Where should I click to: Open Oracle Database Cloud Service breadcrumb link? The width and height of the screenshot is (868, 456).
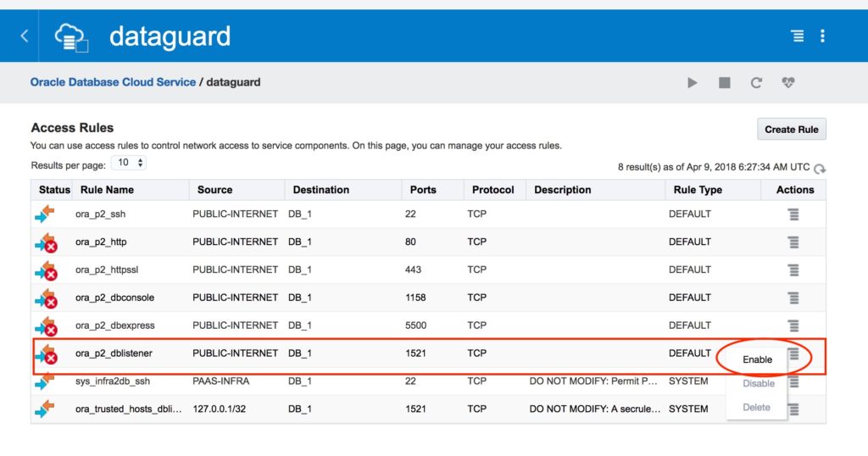(x=113, y=83)
